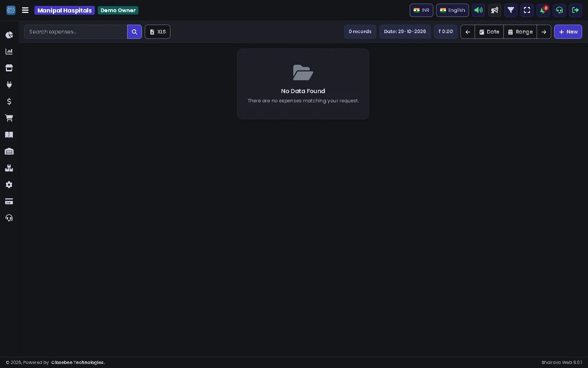The height and width of the screenshot is (368, 588).
Task: Open the headset support sidebar icon
Action: (9, 218)
